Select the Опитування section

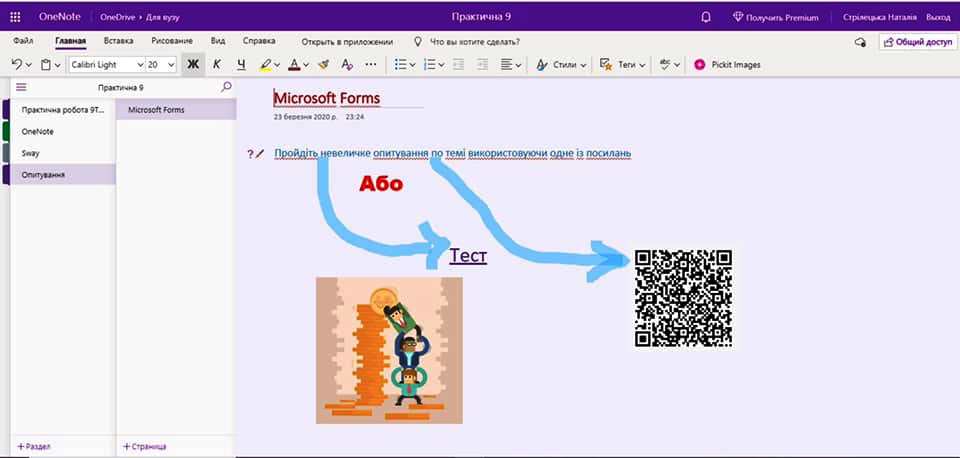pyautogui.click(x=63, y=175)
